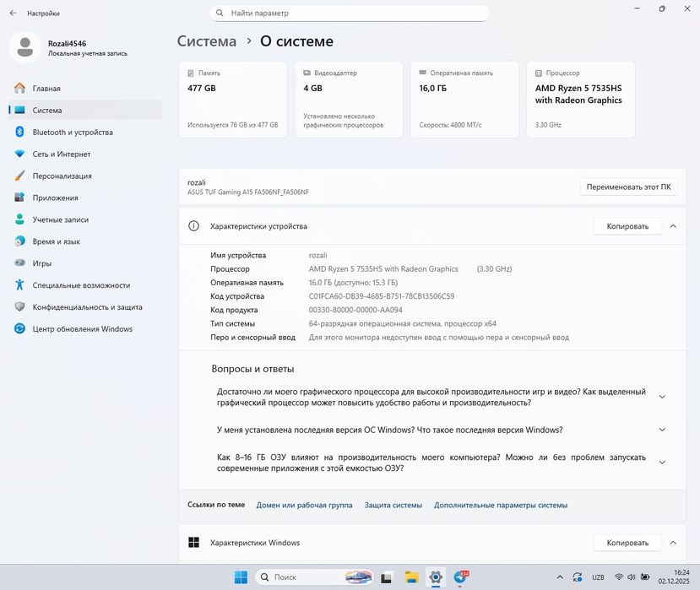Click the Игры gamepad icon

pos(19,263)
